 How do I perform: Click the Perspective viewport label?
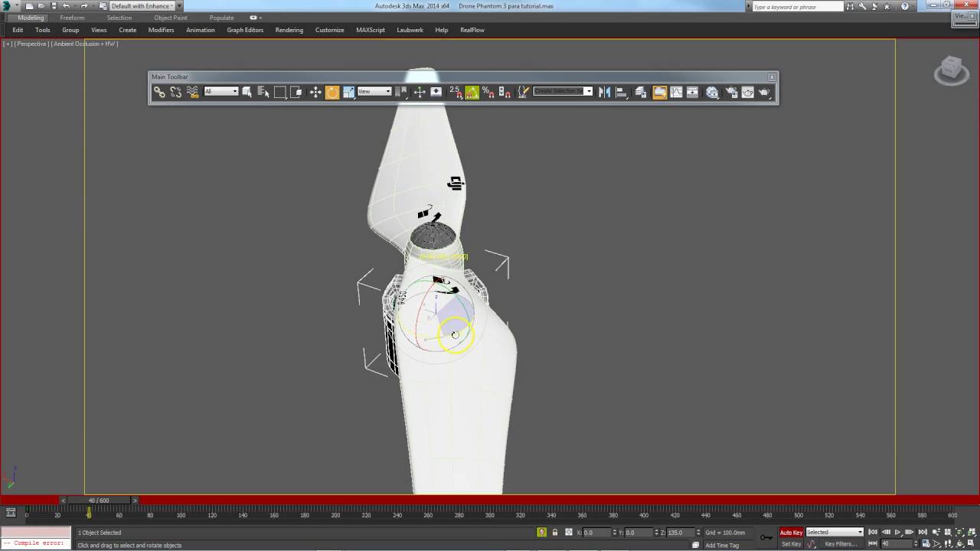pyautogui.click(x=33, y=44)
